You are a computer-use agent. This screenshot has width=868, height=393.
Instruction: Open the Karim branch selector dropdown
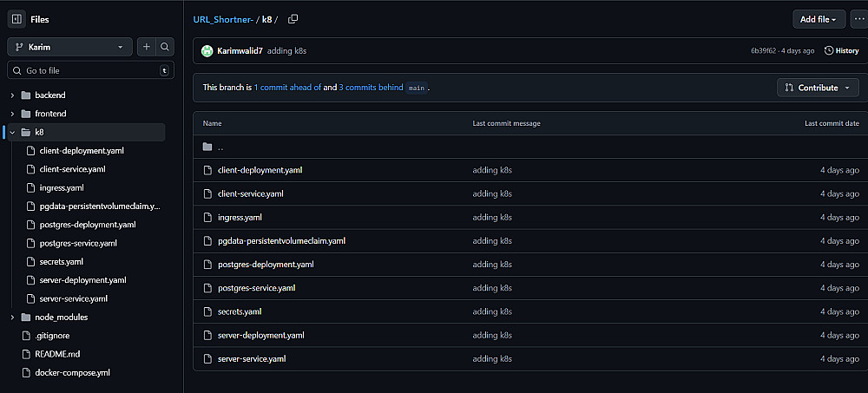pyautogui.click(x=70, y=47)
